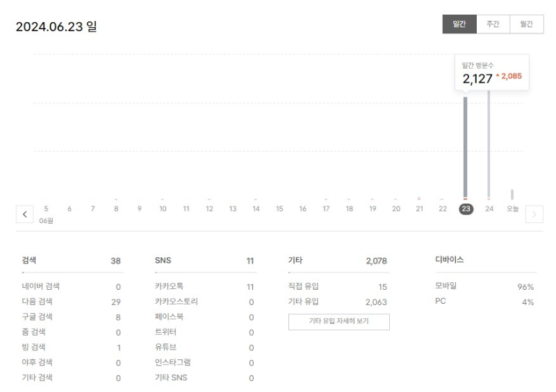
Task: Switch to 주간 weekly view tab
Action: [493, 24]
